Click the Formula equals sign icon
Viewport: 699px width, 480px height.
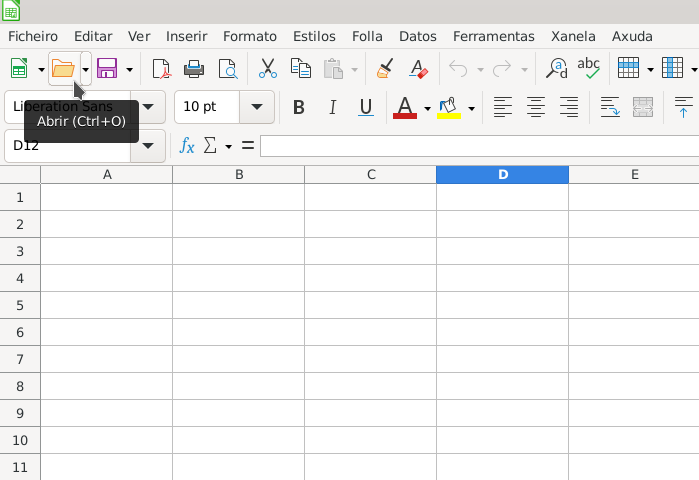(247, 145)
